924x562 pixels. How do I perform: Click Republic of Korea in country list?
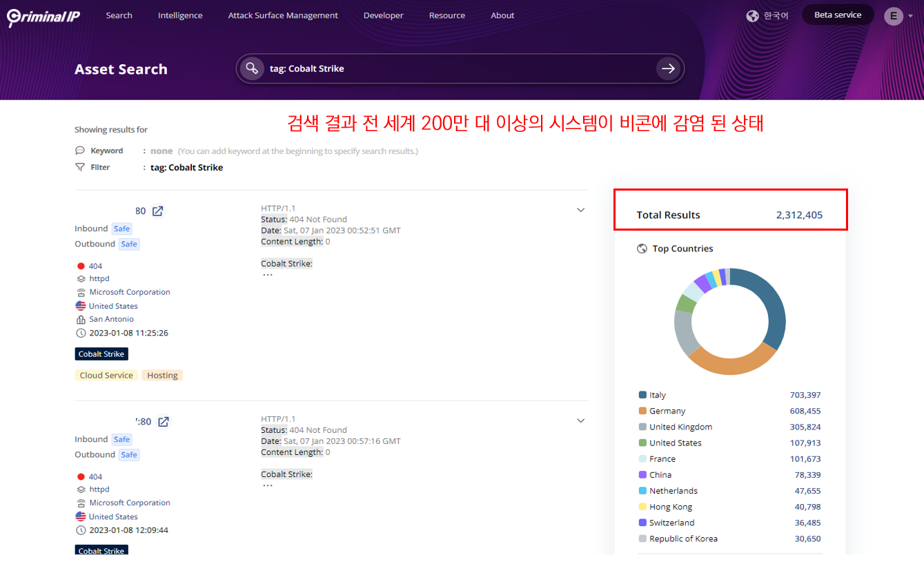pos(683,539)
